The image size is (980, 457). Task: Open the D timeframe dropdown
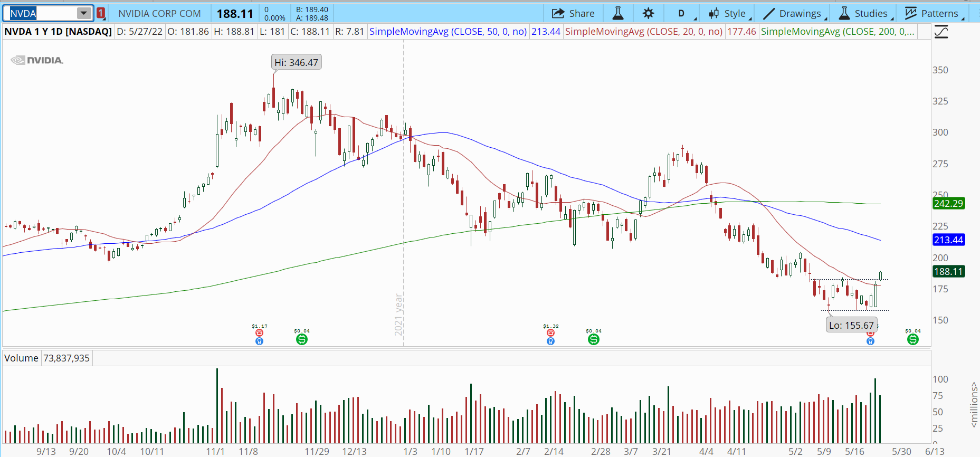pyautogui.click(x=681, y=14)
